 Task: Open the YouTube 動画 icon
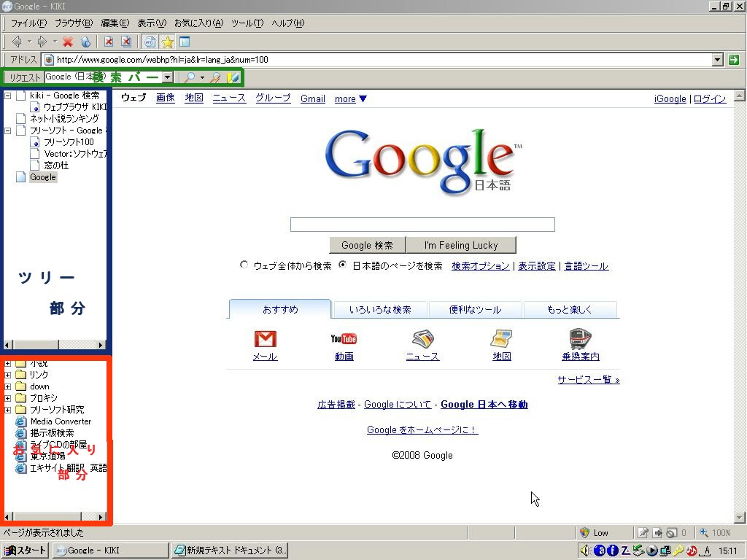(344, 339)
